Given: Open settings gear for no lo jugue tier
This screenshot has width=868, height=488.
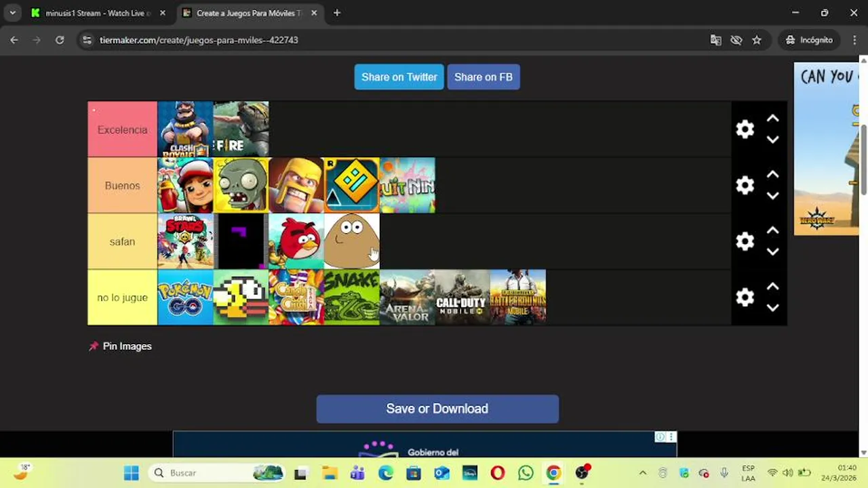Looking at the screenshot, I should pos(745,298).
